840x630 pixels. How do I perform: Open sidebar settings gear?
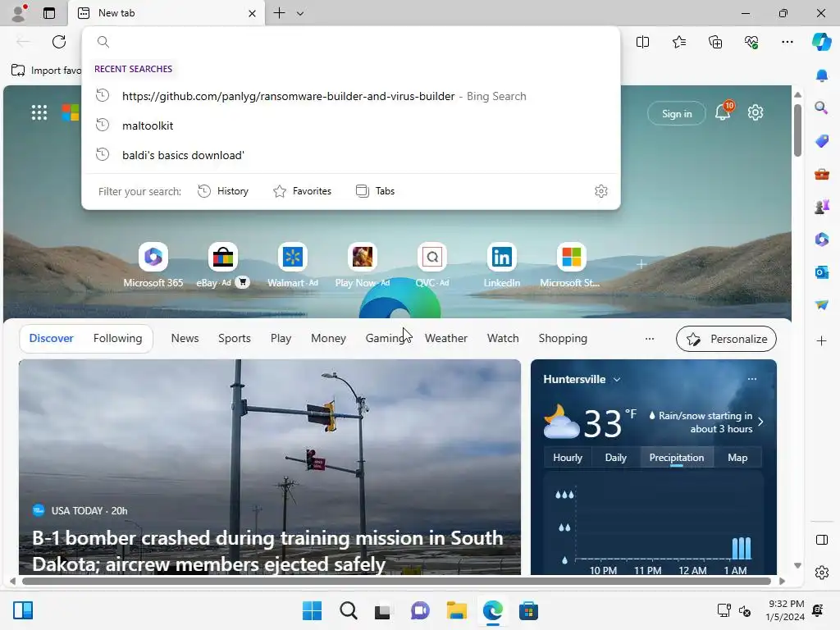coord(821,573)
